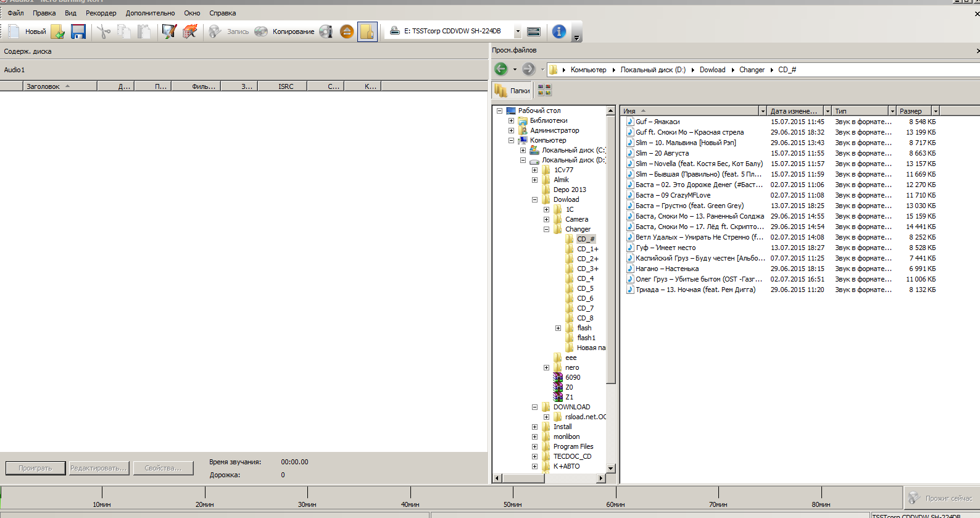Click the burning wall cover designer icon
Image resolution: width=980 pixels, height=518 pixels.
[x=190, y=31]
